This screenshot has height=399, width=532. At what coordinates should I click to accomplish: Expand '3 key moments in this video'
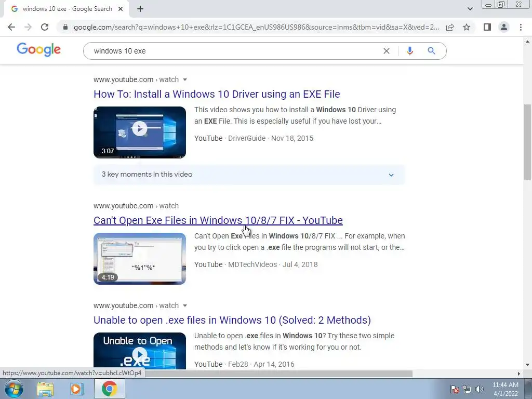pos(249,175)
